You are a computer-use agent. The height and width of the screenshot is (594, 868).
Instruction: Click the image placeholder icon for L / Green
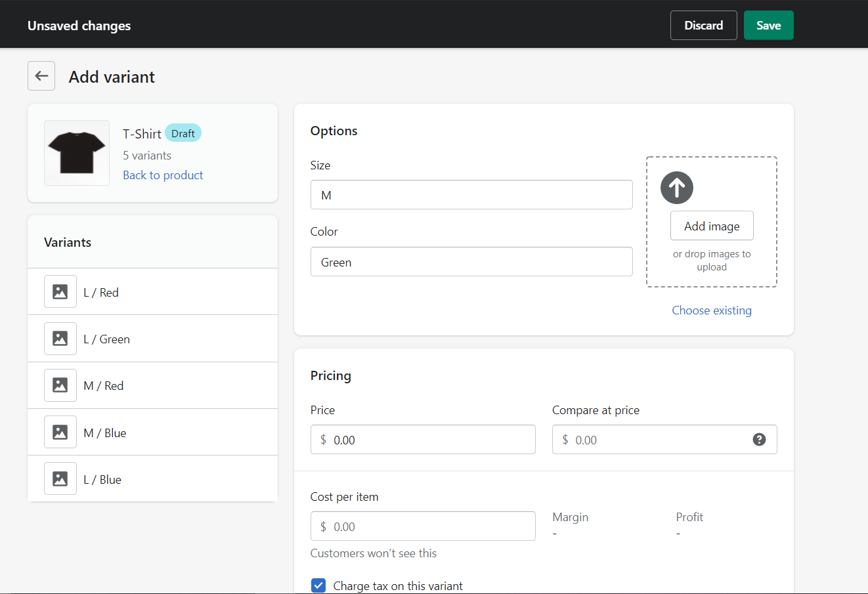point(60,339)
